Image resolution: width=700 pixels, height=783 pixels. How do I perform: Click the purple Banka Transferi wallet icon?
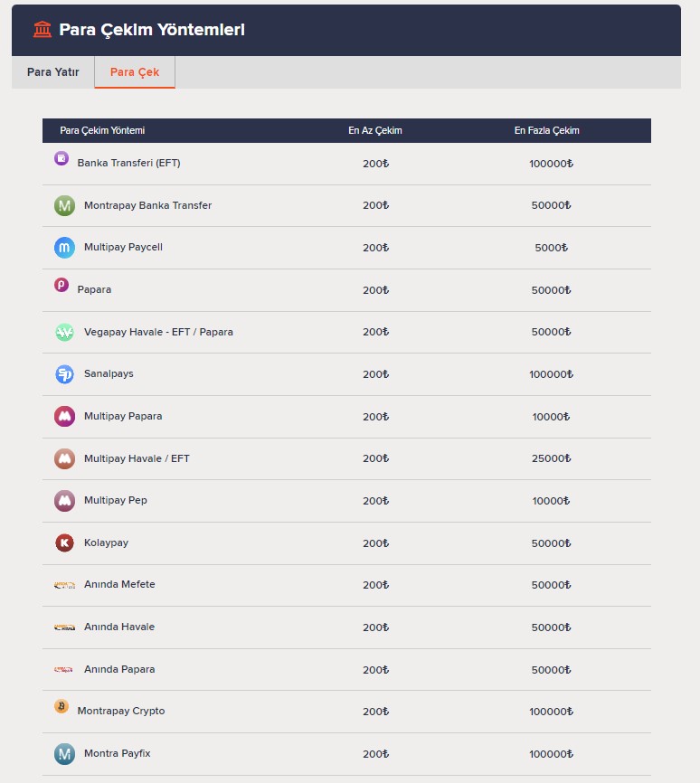click(x=61, y=158)
